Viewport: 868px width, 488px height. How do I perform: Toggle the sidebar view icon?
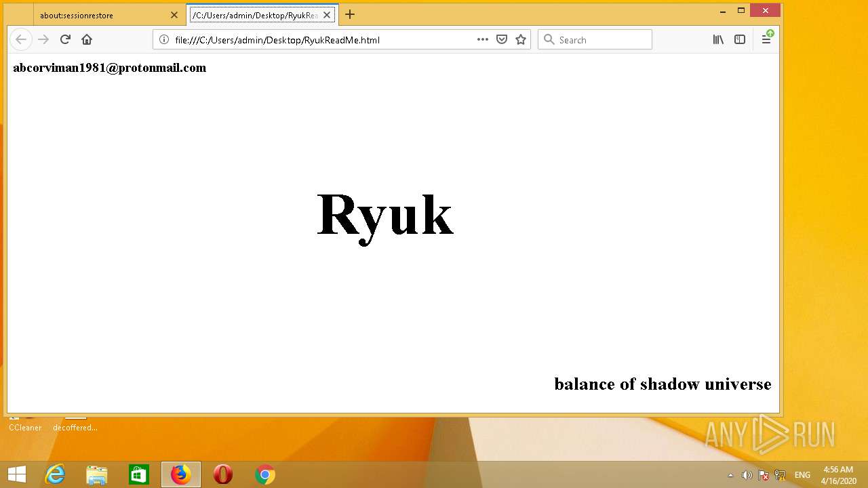pyautogui.click(x=740, y=39)
